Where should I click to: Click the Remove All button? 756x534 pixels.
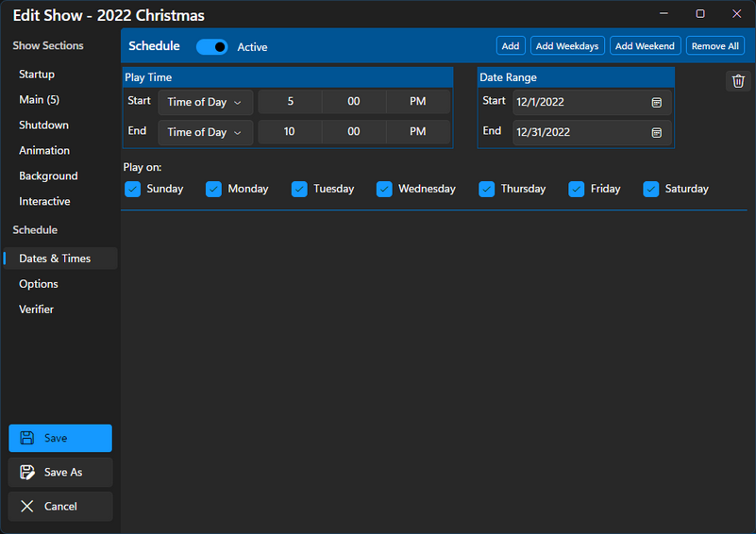click(x=714, y=46)
